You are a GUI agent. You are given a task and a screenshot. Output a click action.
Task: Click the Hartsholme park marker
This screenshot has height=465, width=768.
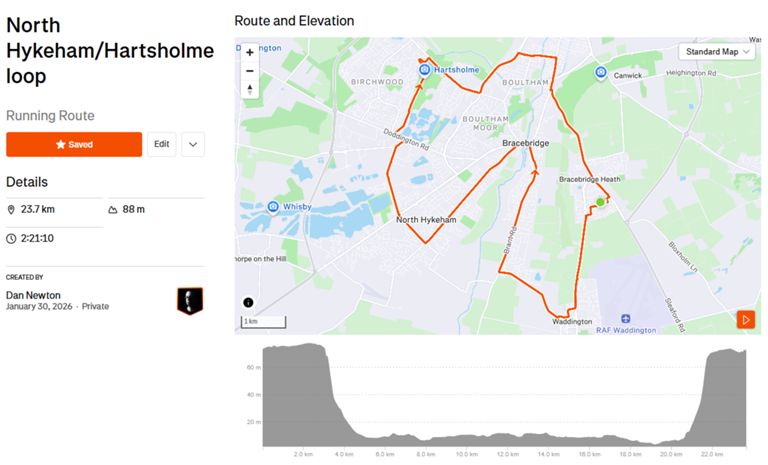click(424, 70)
